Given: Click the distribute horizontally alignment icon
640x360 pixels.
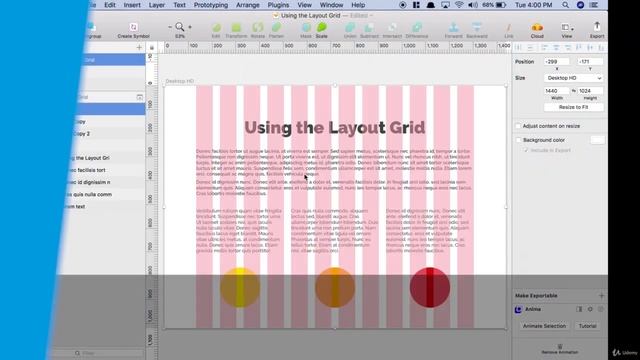Looking at the screenshot, I should coord(518,48).
